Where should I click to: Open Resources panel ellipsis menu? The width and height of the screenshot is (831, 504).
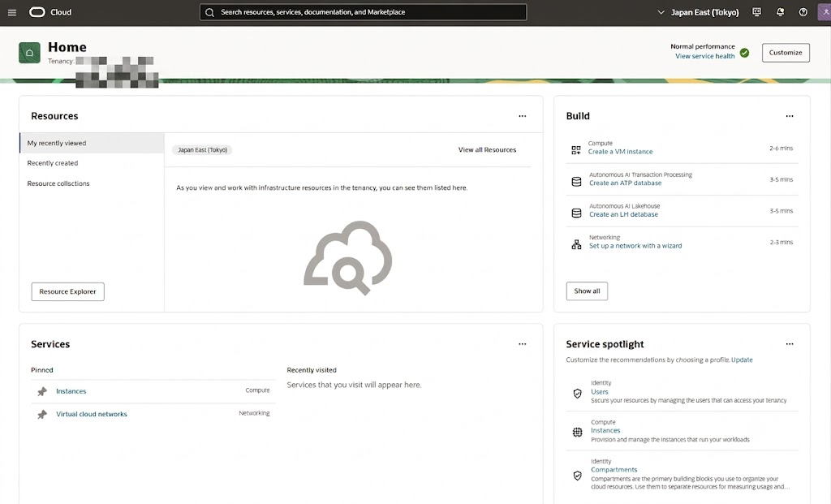pyautogui.click(x=523, y=116)
